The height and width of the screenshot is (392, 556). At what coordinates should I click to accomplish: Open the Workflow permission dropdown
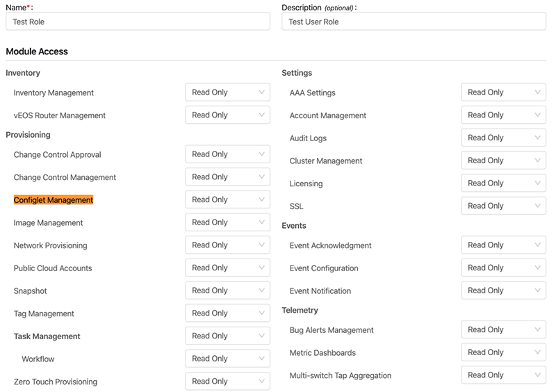tap(227, 359)
